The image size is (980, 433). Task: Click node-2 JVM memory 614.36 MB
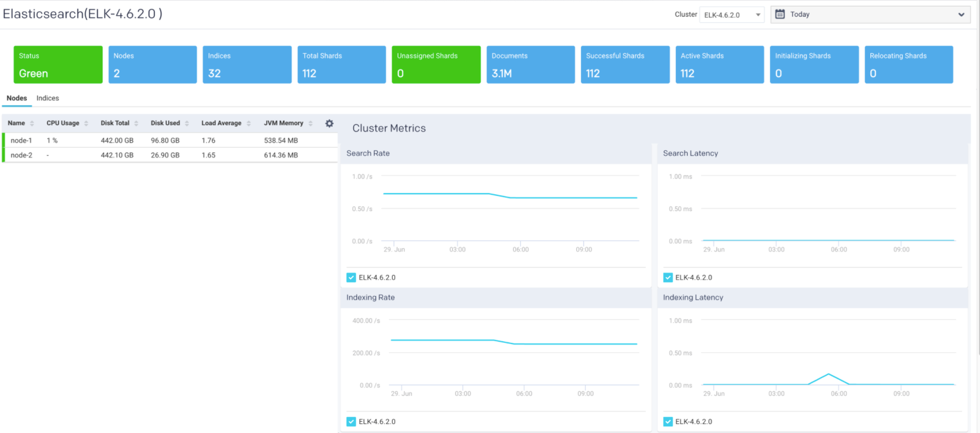[281, 155]
